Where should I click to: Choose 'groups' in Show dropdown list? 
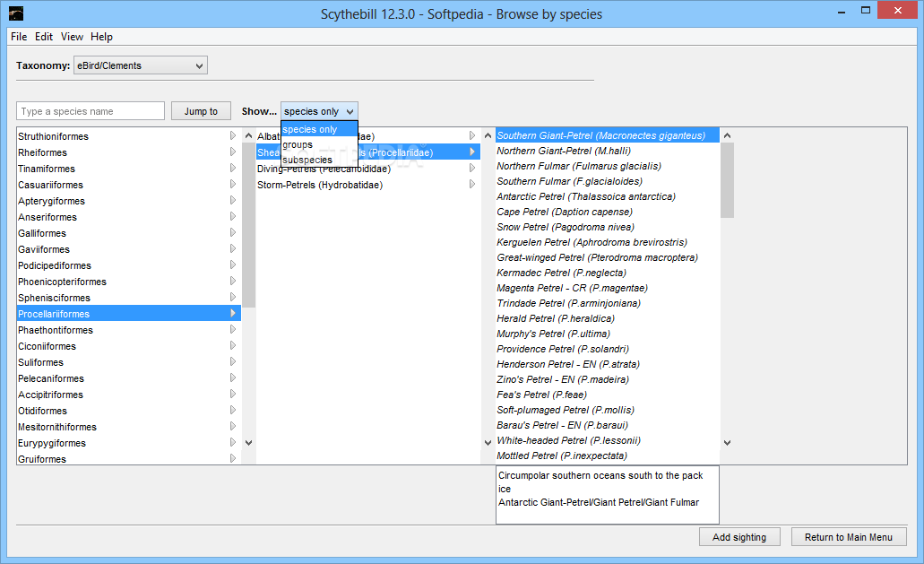[319, 144]
